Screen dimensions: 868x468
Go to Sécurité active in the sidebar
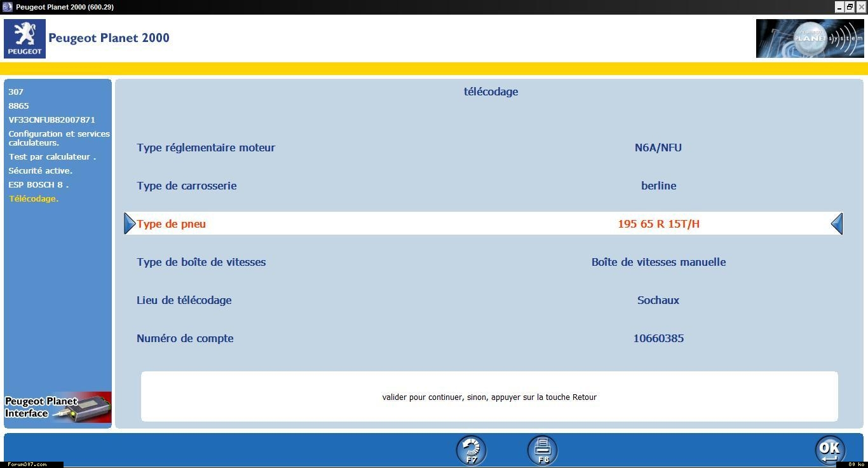point(41,170)
